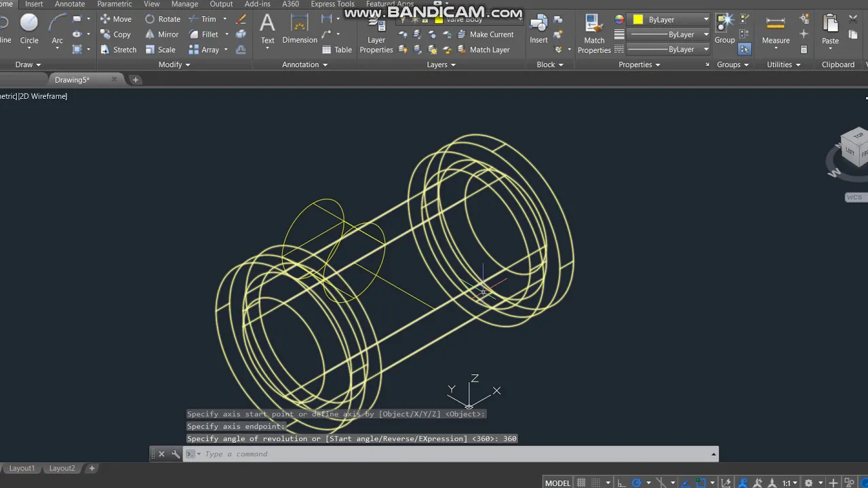Viewport: 868px width, 488px height.
Task: Activate the Rotate tool
Action: pos(163,19)
